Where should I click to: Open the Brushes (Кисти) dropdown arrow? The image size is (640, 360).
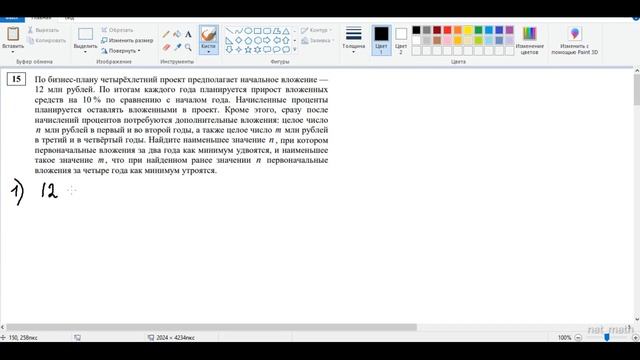[x=209, y=52]
